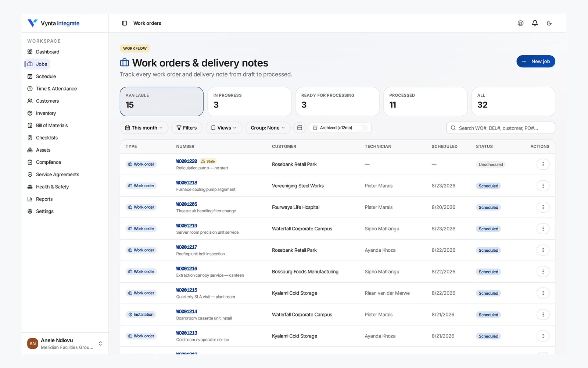Toggle row density icon button
588x368 pixels.
[x=300, y=128]
